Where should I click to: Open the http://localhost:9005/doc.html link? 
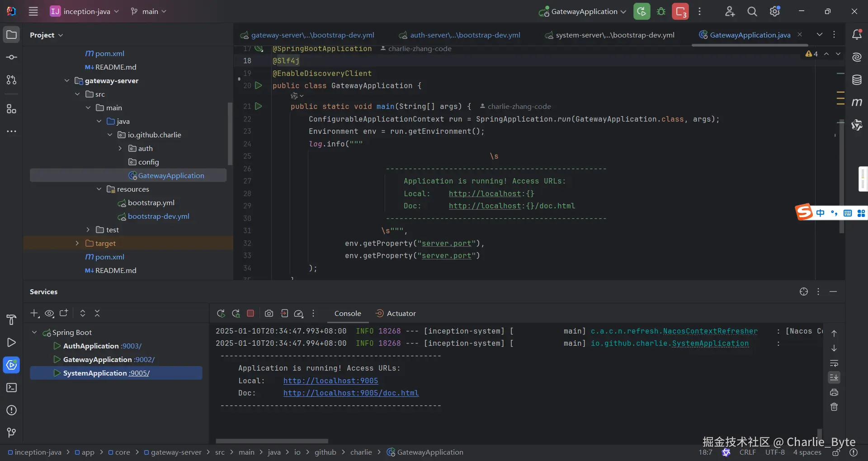point(351,393)
